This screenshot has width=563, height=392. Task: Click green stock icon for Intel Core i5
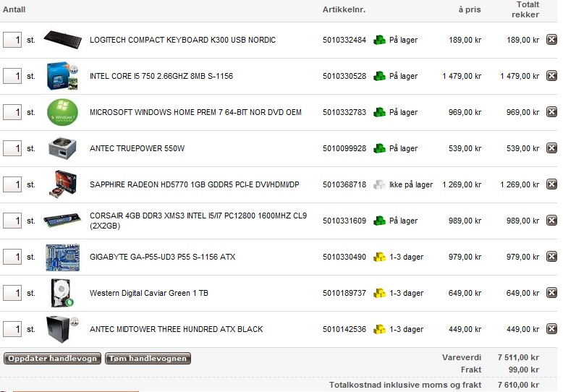coord(379,76)
